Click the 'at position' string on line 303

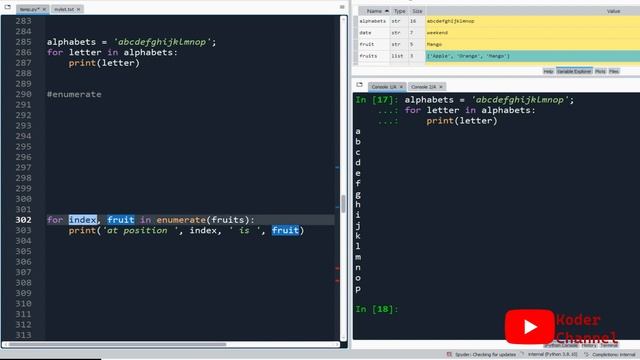pos(139,230)
